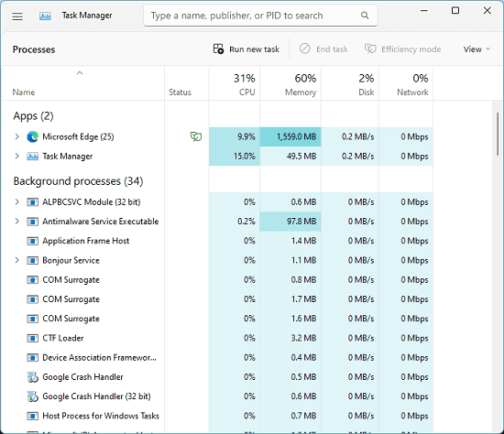
Task: Click the End task button
Action: pos(323,49)
